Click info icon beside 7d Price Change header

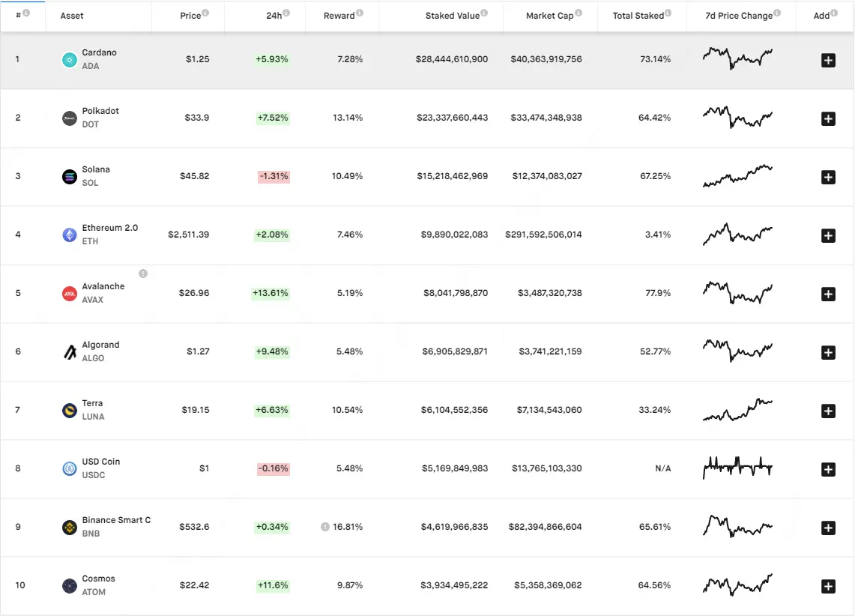pos(777,13)
